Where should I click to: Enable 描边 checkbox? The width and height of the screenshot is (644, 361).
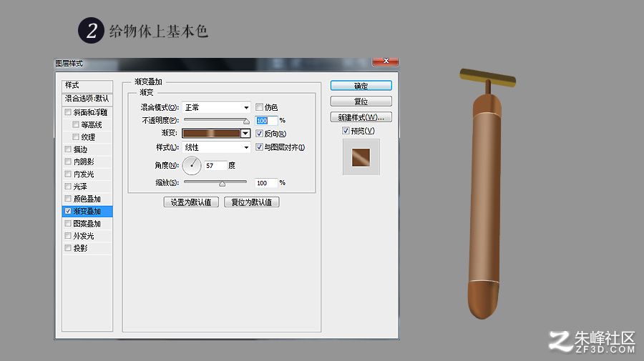pos(68,149)
